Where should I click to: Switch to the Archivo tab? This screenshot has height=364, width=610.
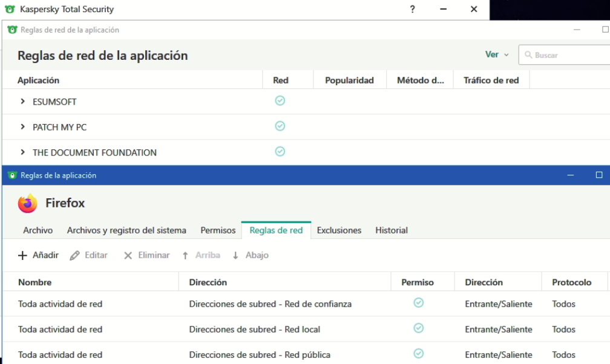click(x=38, y=230)
